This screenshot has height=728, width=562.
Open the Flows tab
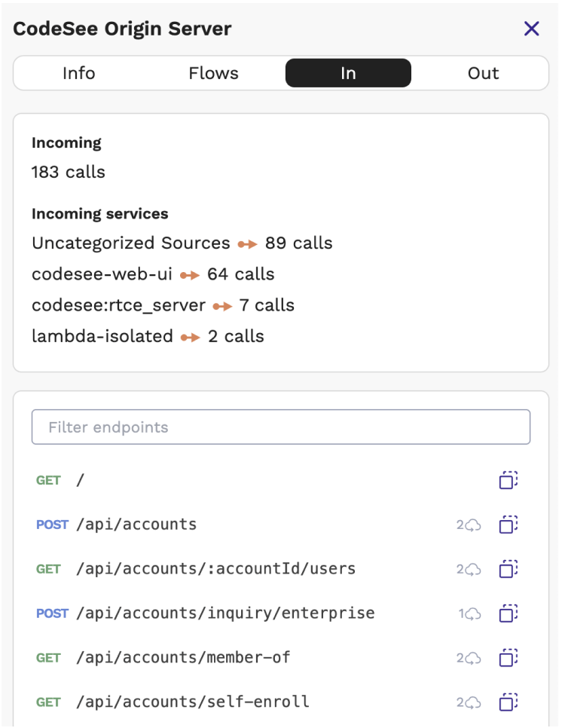pyautogui.click(x=213, y=73)
